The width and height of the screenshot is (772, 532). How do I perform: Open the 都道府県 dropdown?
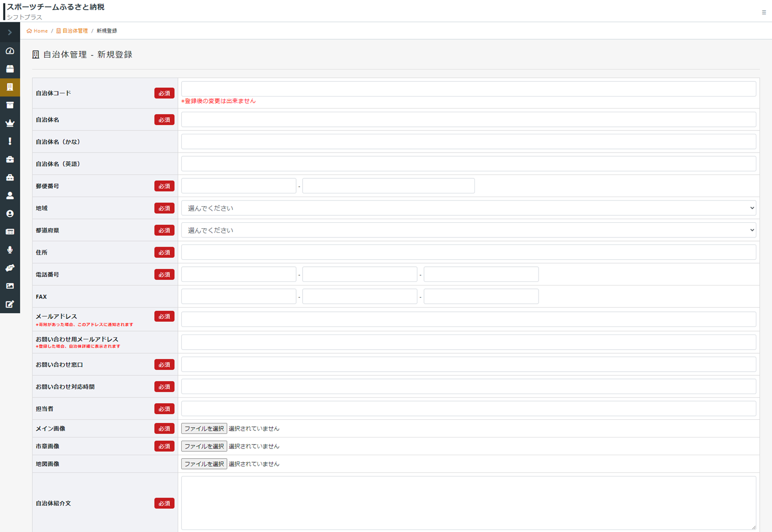[468, 230]
